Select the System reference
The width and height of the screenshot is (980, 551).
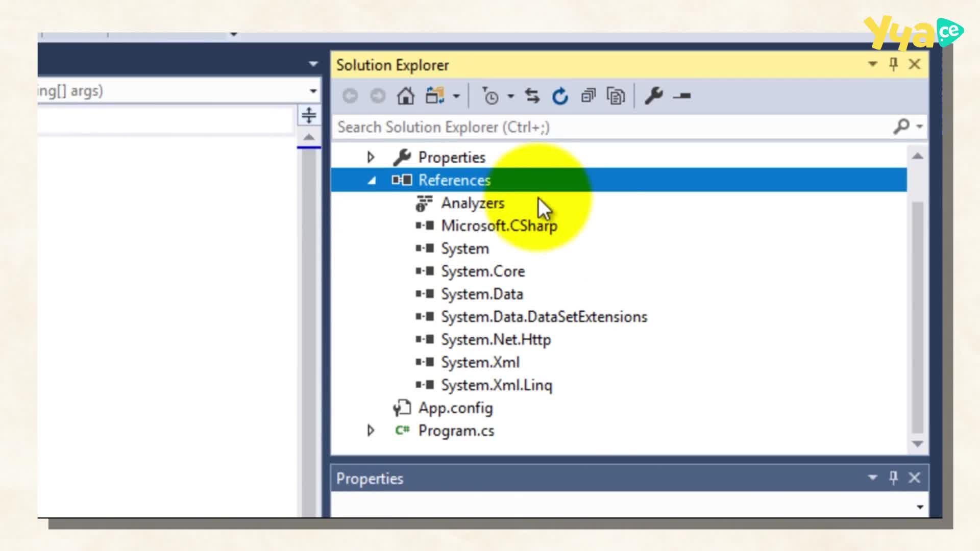click(x=465, y=248)
